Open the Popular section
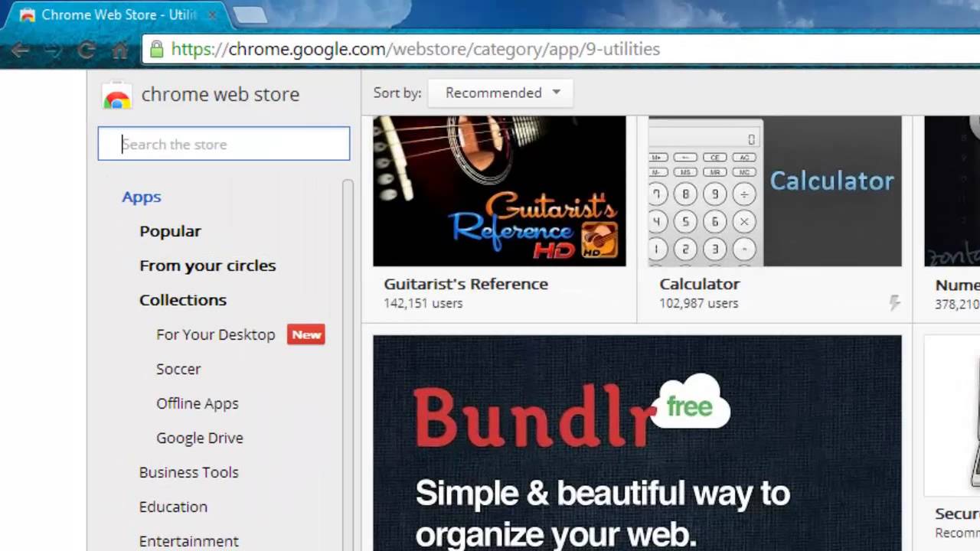Viewport: 980px width, 551px height. click(x=170, y=231)
